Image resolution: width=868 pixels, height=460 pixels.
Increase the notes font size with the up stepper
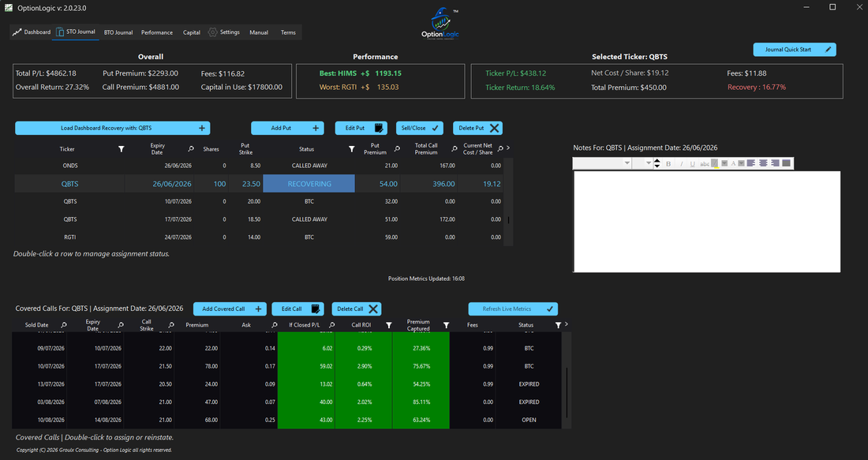click(657, 160)
